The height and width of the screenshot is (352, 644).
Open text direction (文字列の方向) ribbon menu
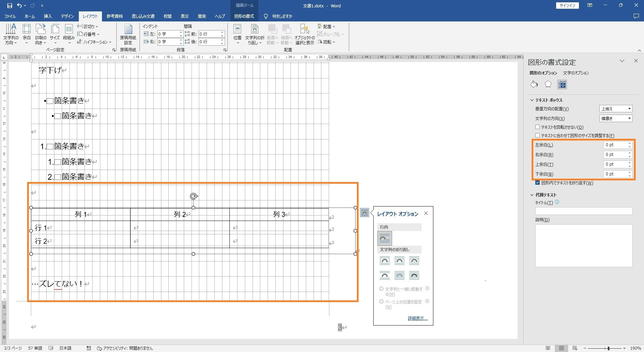tap(11, 34)
